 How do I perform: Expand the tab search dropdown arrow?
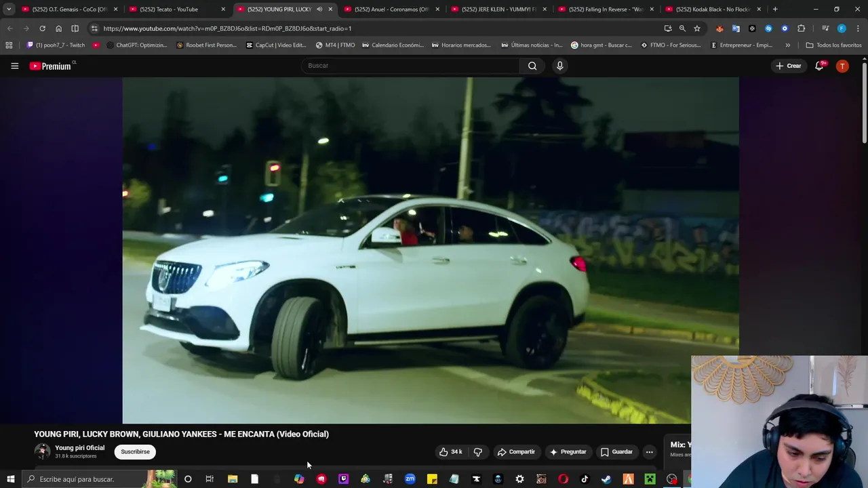[x=8, y=9]
